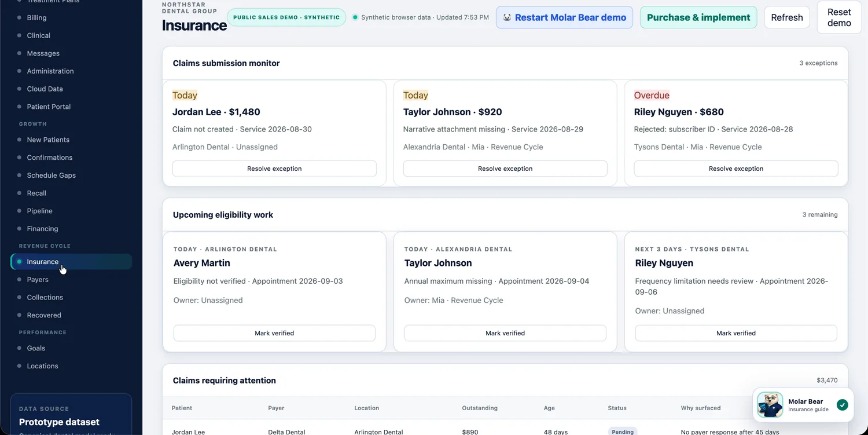Select Administration in the sidebar
Screen dimensions: 868x435
pyautogui.click(x=50, y=71)
